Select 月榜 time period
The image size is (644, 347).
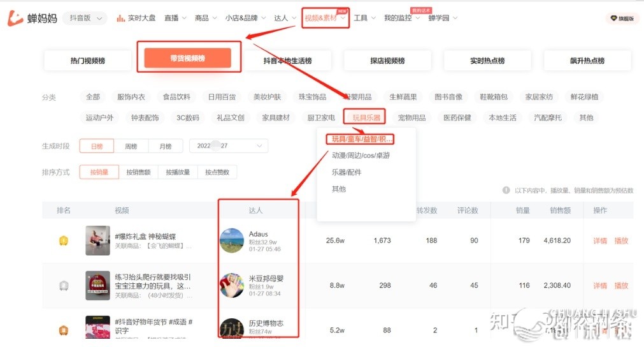click(166, 146)
